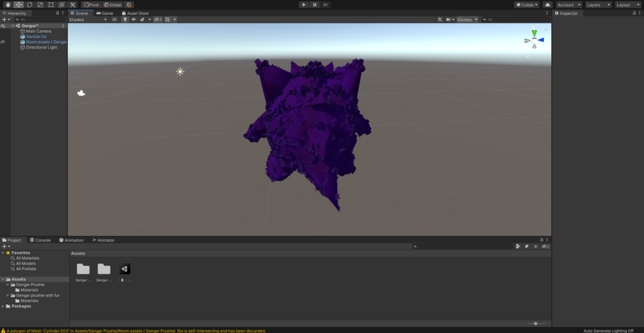
Task: Toggle scene grid visibility icon
Action: point(168,19)
